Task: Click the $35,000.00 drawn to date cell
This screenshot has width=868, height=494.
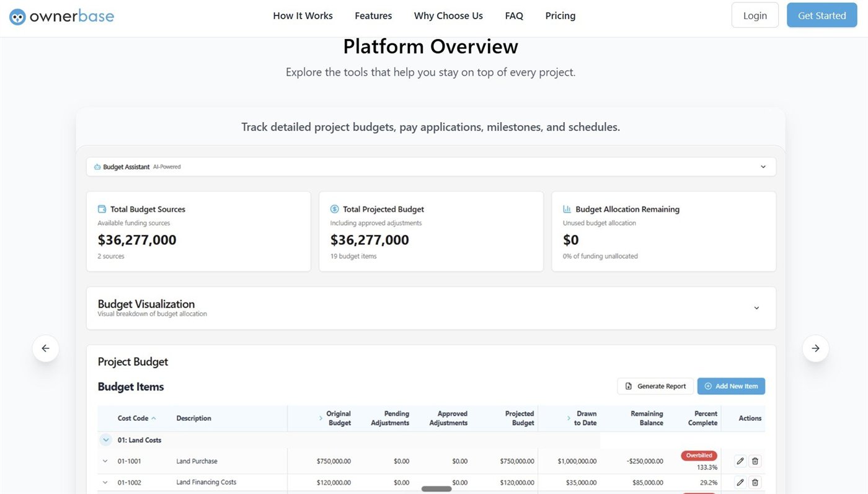Action: point(581,482)
